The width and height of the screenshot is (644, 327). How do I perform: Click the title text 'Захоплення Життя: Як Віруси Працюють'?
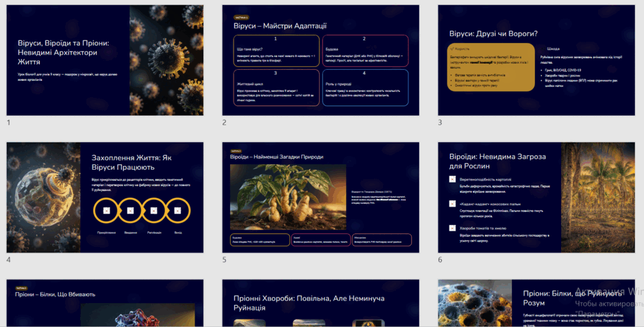pyautogui.click(x=132, y=163)
